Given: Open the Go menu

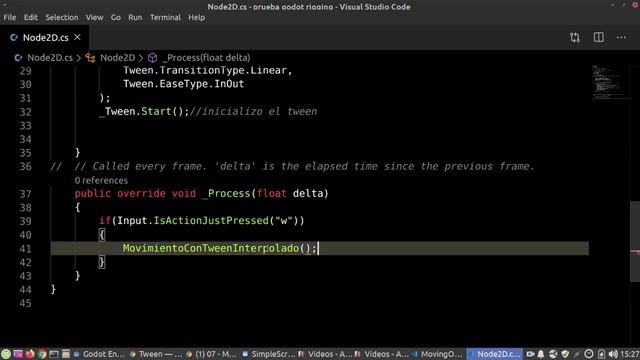Looking at the screenshot, I should pyautogui.click(x=116, y=18).
